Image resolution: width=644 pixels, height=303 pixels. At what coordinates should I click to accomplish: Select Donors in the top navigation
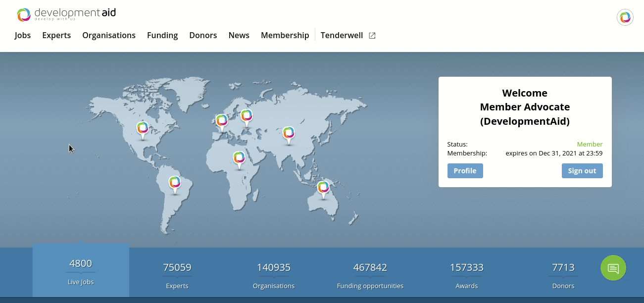click(203, 36)
